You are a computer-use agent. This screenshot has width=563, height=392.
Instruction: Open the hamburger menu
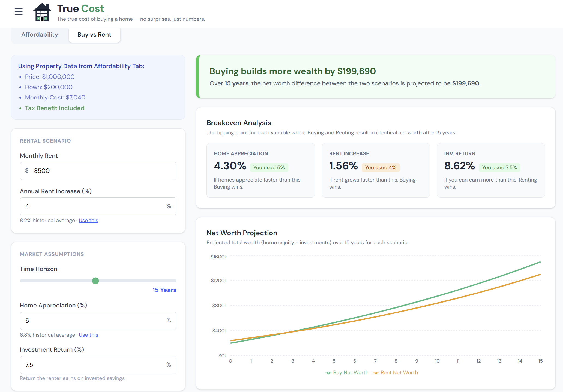[19, 12]
